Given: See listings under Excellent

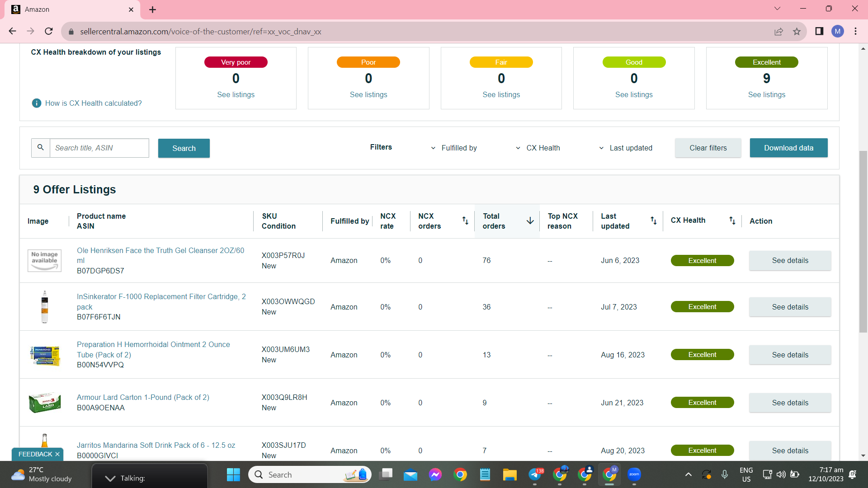Looking at the screenshot, I should [x=767, y=94].
